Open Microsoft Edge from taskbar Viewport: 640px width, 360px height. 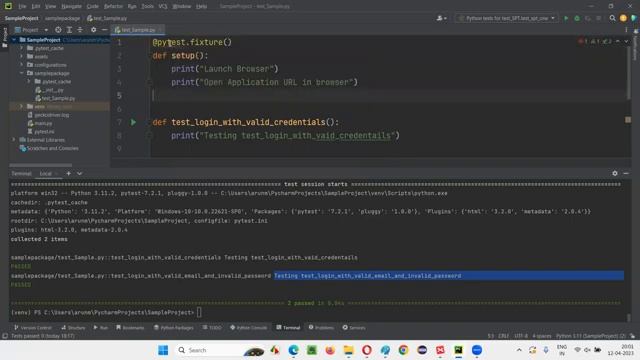[293, 350]
